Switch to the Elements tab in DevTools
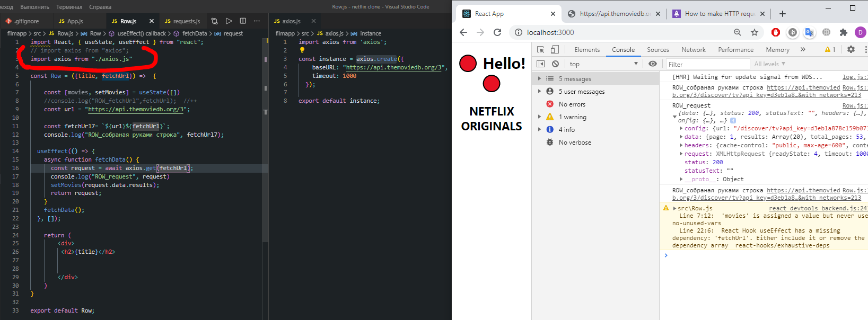Screen dimensions: 868x320 click(x=587, y=49)
